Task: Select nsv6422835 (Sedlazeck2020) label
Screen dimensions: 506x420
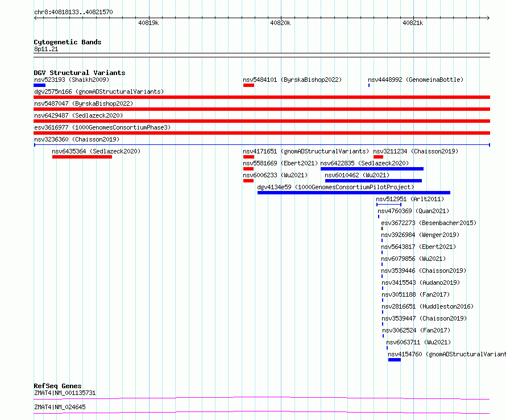Action: coord(364,163)
